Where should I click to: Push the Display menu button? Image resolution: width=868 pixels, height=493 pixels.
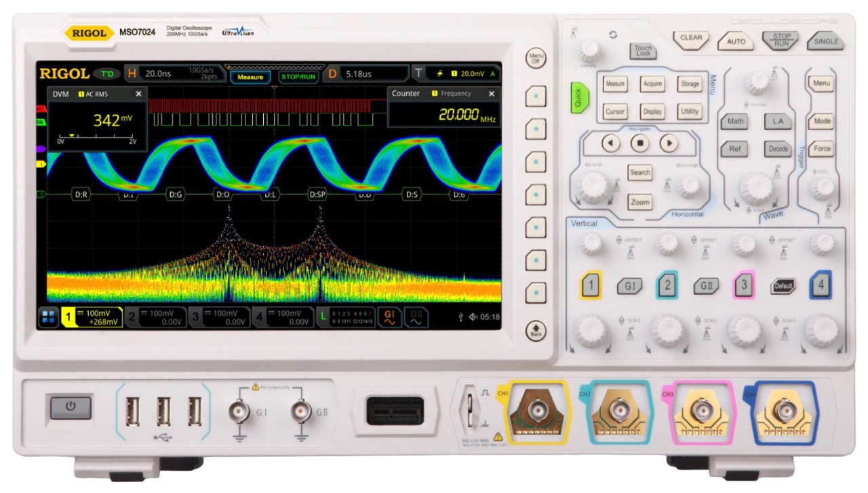[x=652, y=112]
